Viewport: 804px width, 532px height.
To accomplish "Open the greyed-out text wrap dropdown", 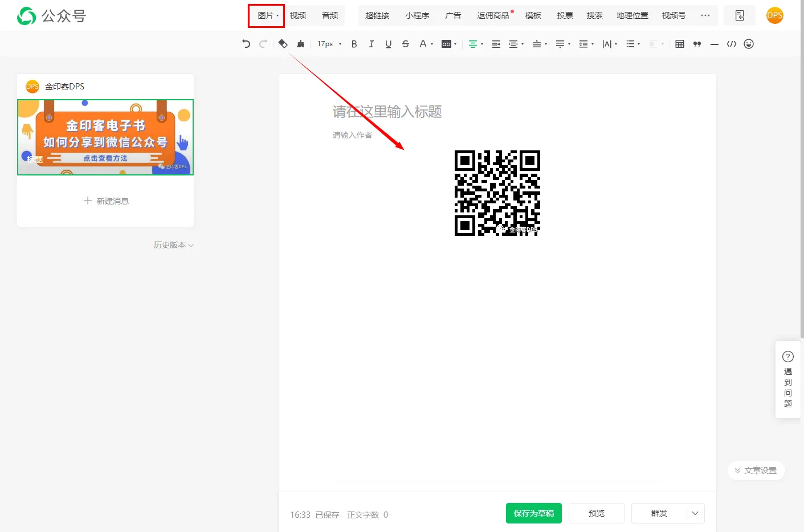I will click(x=656, y=44).
